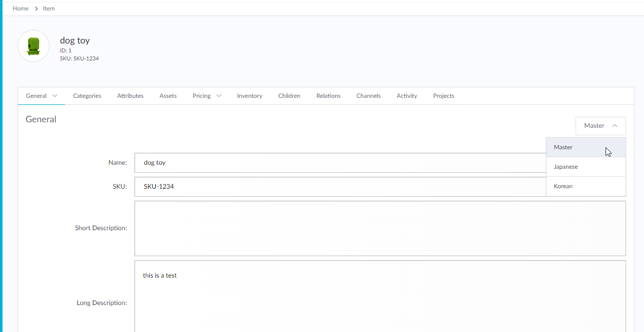Screen dimensions: 644x332
Task: Select Master option in the dropdown list
Action: point(563,147)
